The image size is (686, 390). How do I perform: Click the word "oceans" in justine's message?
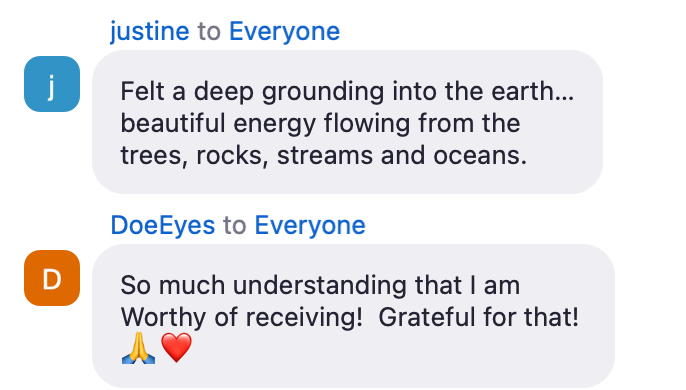click(476, 155)
